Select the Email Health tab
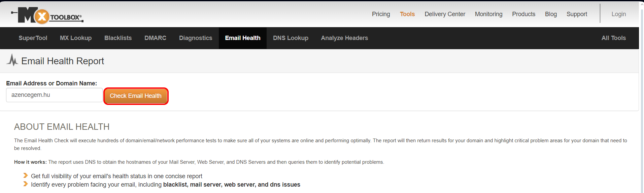 [x=243, y=38]
